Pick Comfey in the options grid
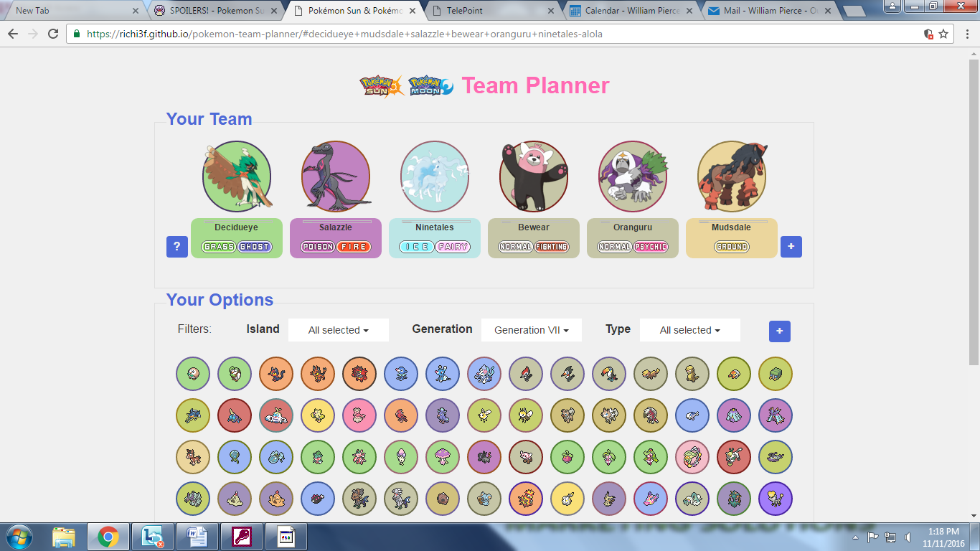The width and height of the screenshot is (980, 551). point(692,457)
